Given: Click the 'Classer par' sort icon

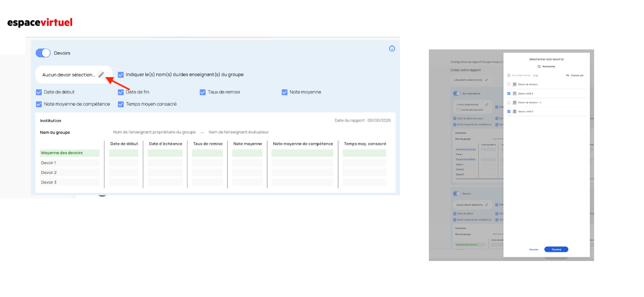Looking at the screenshot, I should point(567,75).
